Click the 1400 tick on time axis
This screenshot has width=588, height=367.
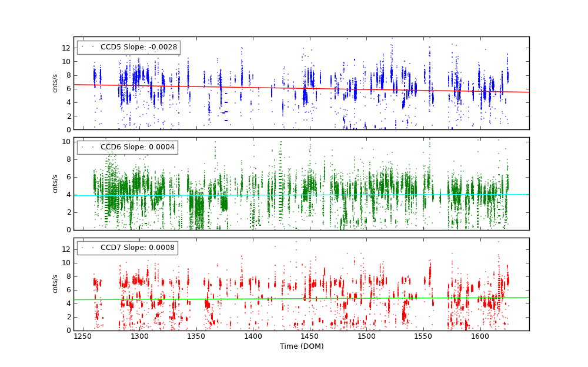click(253, 336)
